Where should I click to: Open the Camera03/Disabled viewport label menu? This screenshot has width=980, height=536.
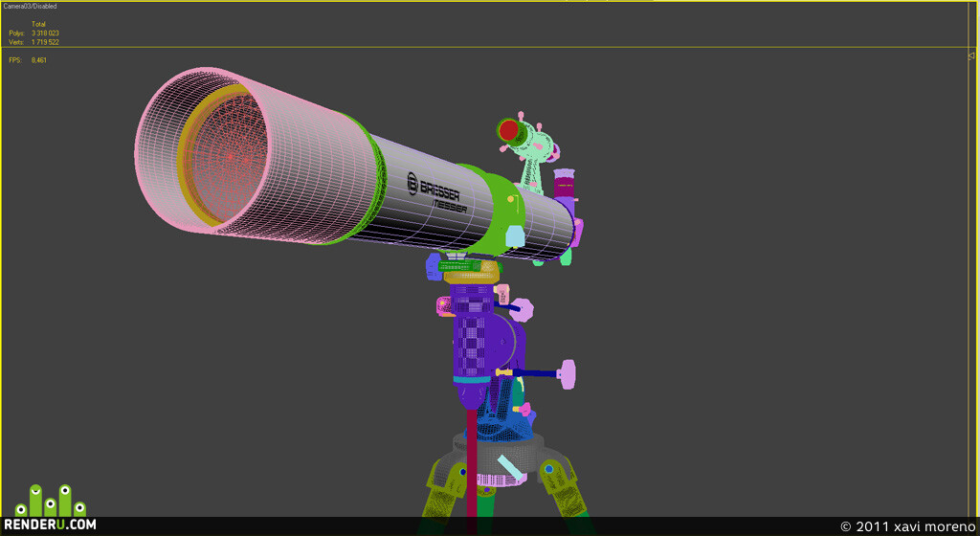point(30,7)
